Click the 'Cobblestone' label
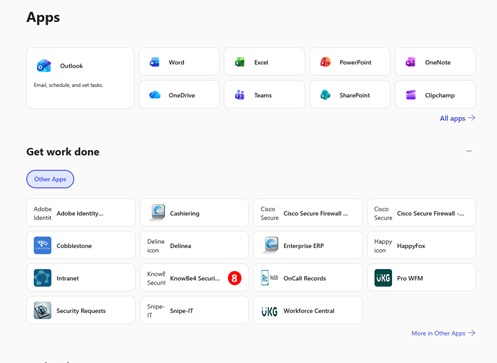Image resolution: width=497 pixels, height=363 pixels. (x=74, y=246)
